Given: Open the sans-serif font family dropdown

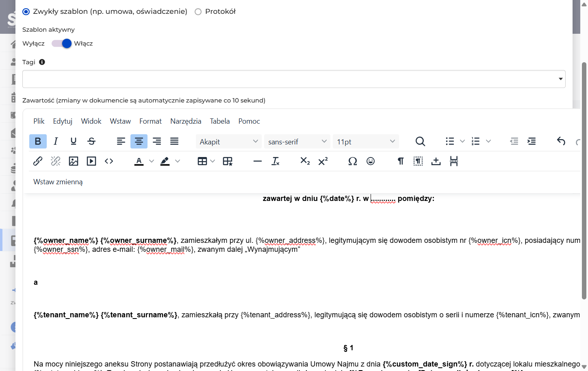Looking at the screenshot, I should [297, 142].
